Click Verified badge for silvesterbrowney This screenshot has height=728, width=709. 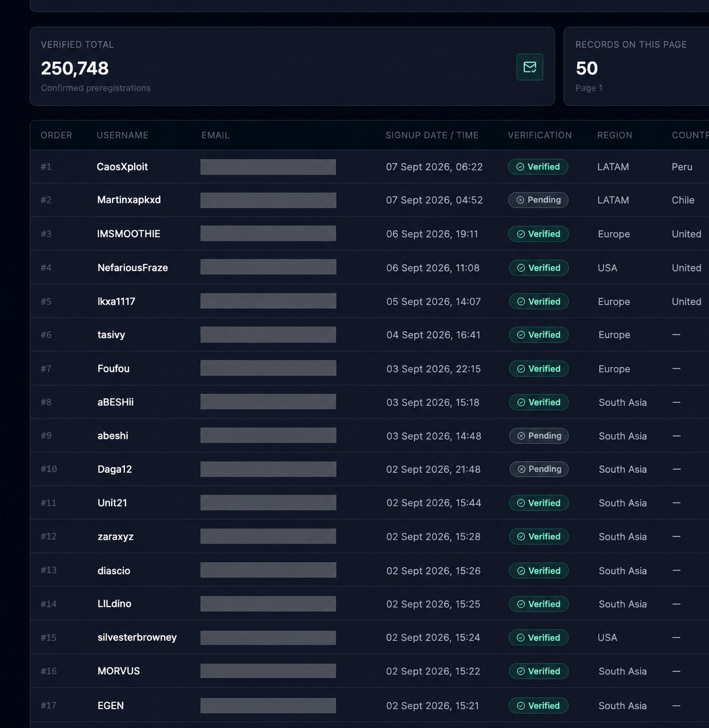click(538, 638)
